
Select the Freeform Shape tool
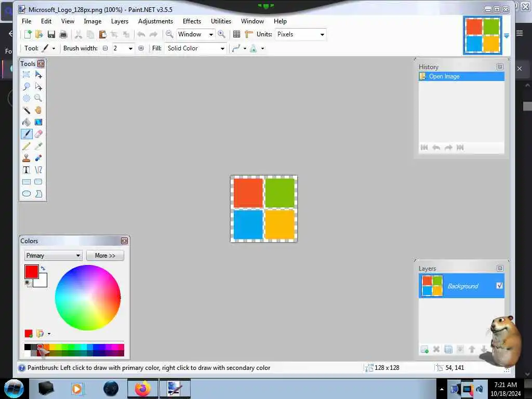[x=38, y=194]
